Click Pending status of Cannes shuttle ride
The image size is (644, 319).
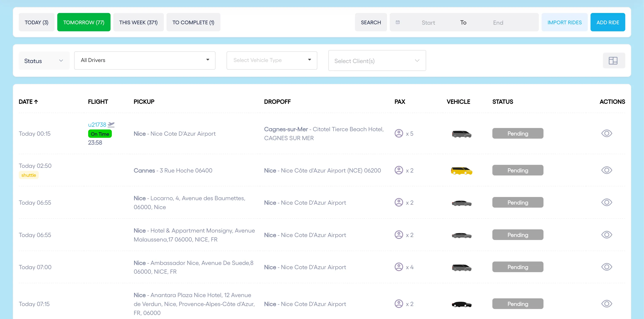518,170
